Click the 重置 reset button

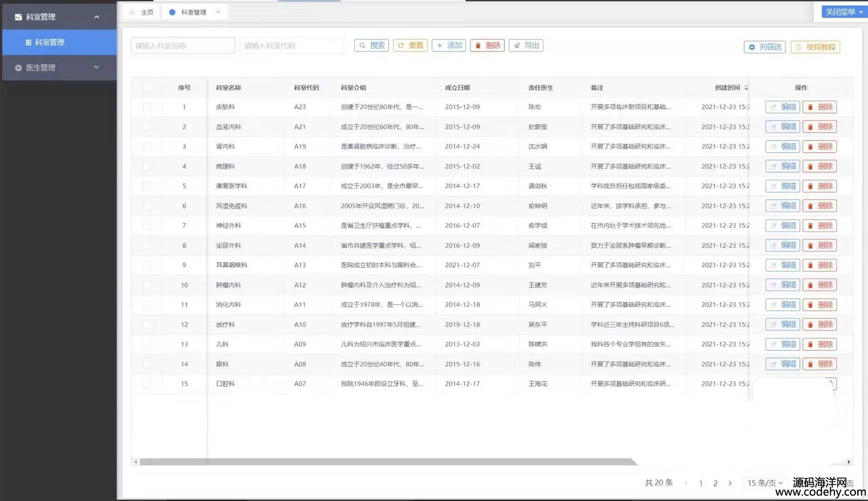pyautogui.click(x=410, y=45)
